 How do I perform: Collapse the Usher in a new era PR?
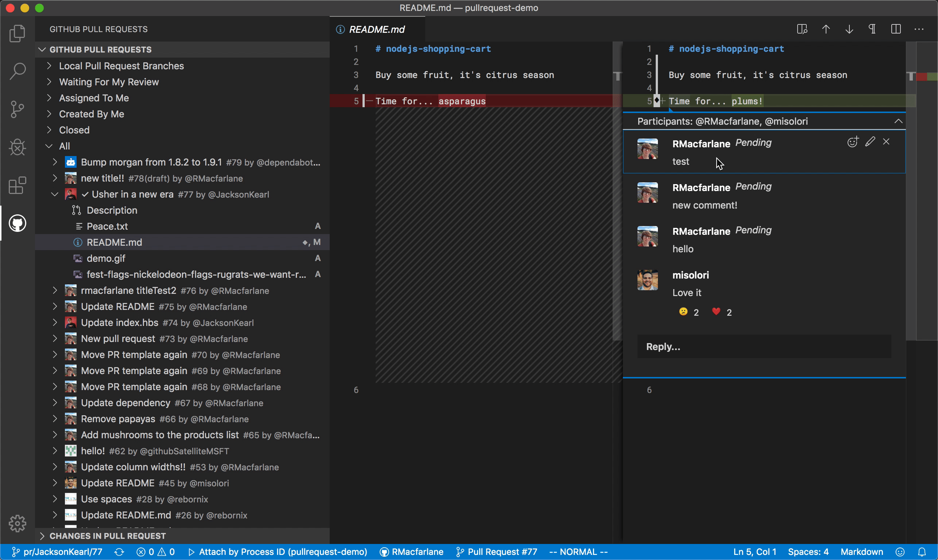coord(182,194)
